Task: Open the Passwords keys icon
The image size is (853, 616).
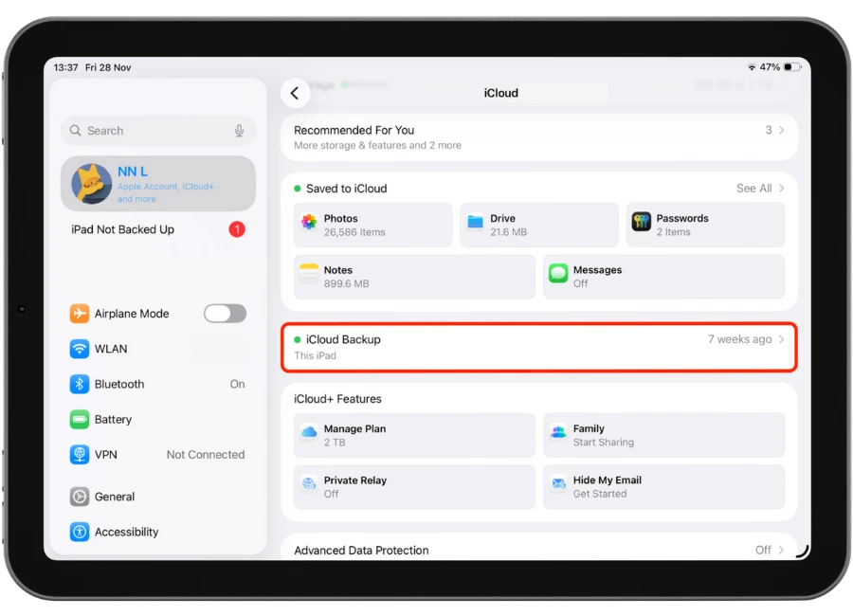Action: [x=642, y=224]
